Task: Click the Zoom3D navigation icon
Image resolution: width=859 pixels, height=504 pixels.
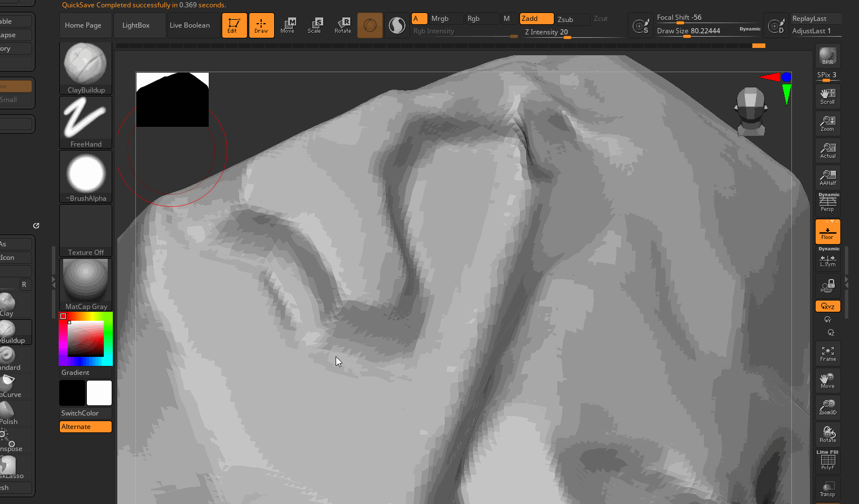Action: (x=827, y=407)
